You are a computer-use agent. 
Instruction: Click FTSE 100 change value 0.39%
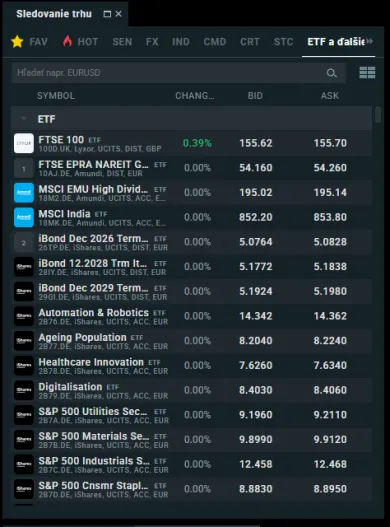(x=197, y=143)
